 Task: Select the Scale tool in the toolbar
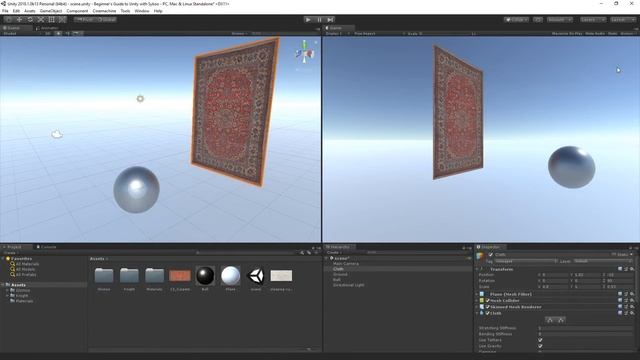tap(40, 19)
